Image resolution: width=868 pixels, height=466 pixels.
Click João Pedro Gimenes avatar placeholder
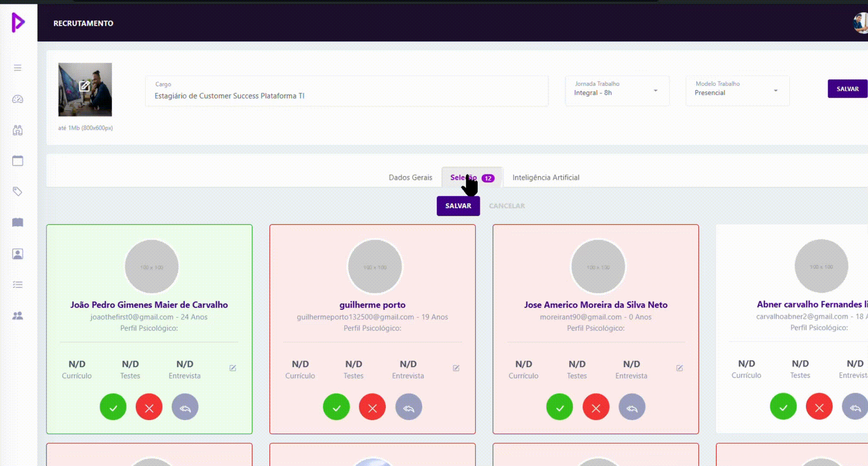point(152,267)
